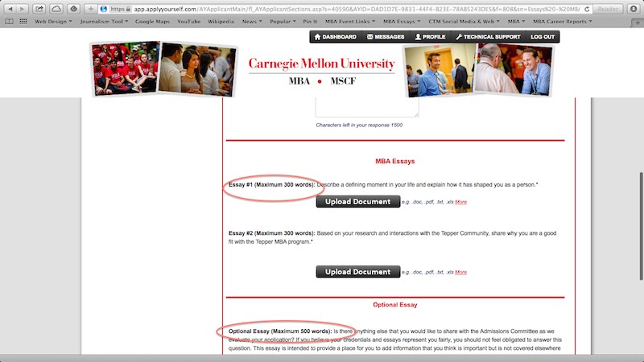Click the Carnegie Mellon University logo

(321, 72)
